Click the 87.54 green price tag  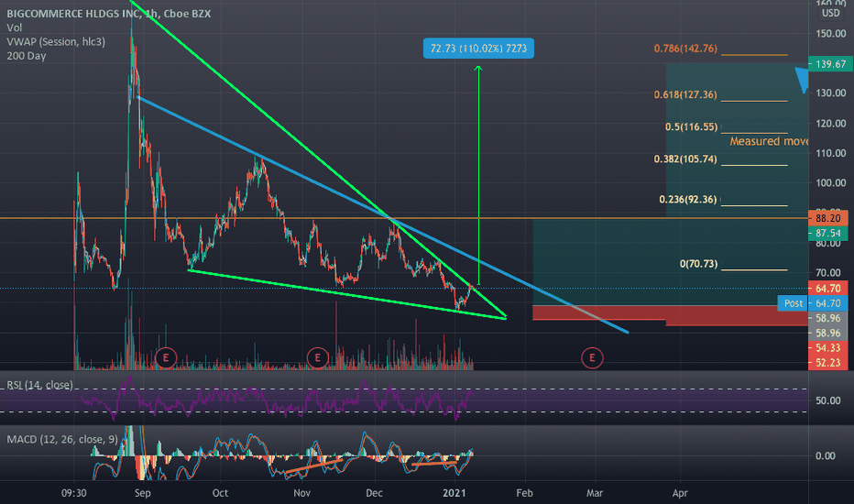pyautogui.click(x=827, y=233)
